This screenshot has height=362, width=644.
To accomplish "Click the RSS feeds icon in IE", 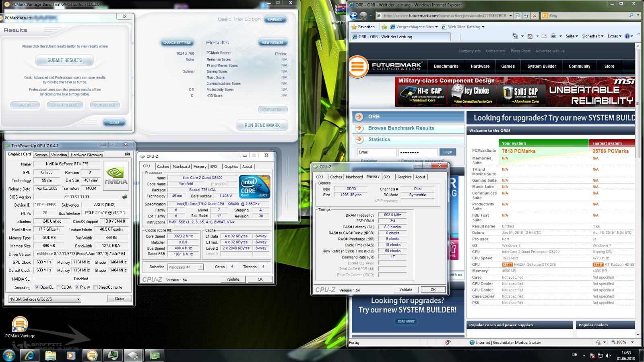I will [530, 36].
